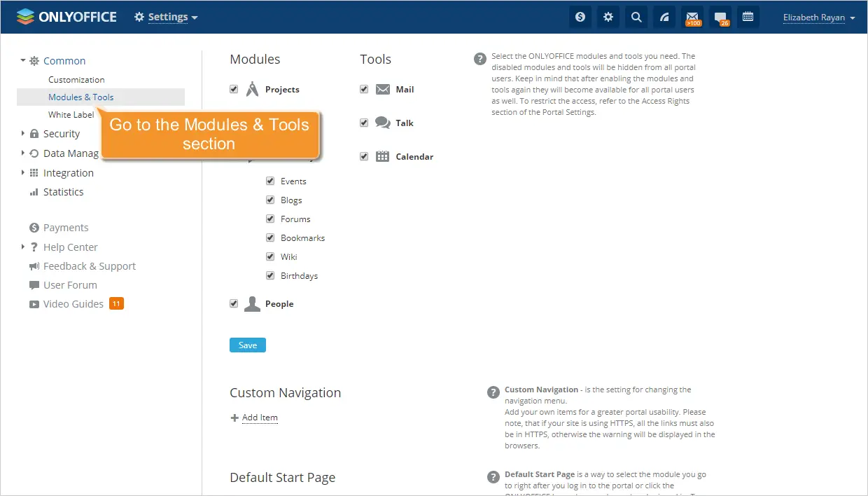
Task: Toggle the Forums checkbox
Action: 270,219
